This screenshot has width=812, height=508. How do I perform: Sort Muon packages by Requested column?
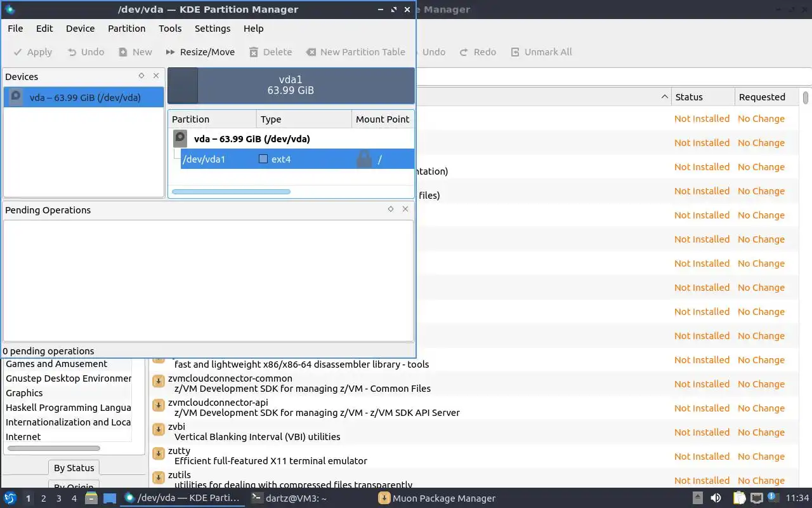point(766,97)
